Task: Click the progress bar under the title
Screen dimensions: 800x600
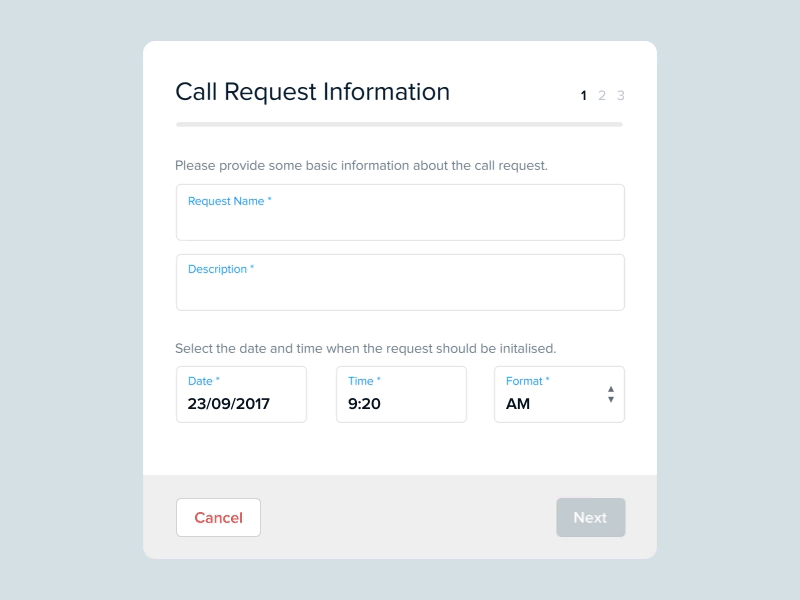Action: click(x=398, y=124)
